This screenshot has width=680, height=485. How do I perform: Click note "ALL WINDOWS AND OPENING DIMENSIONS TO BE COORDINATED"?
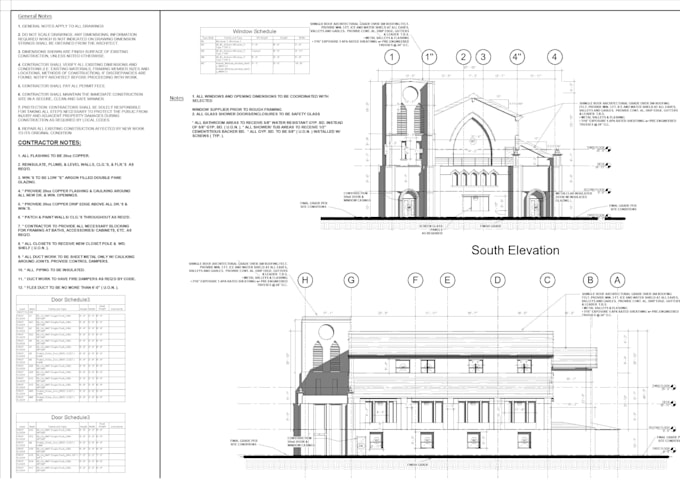(x=260, y=98)
